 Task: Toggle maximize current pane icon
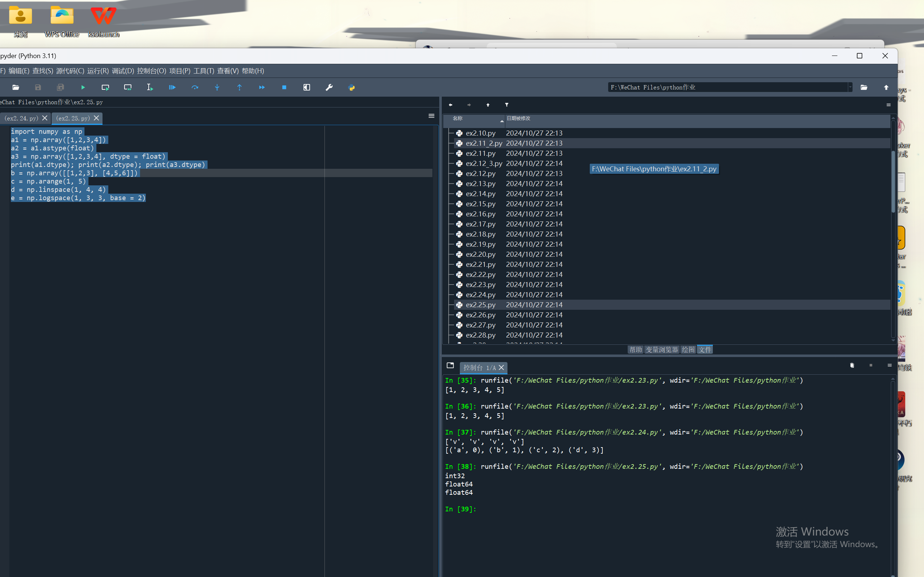point(306,87)
